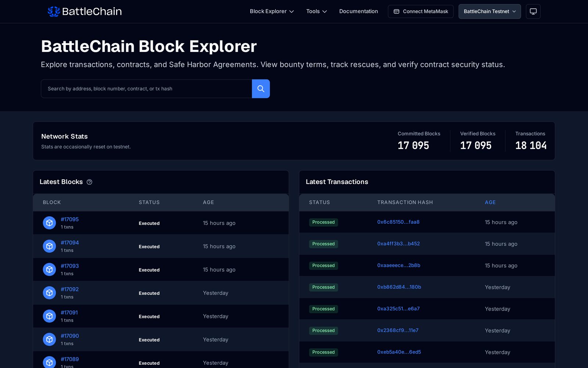
Task: Open block #17089
Action: tap(70, 359)
